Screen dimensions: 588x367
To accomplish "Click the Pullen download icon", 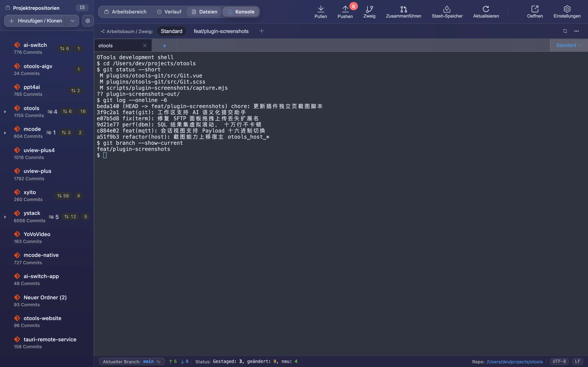I will (321, 9).
